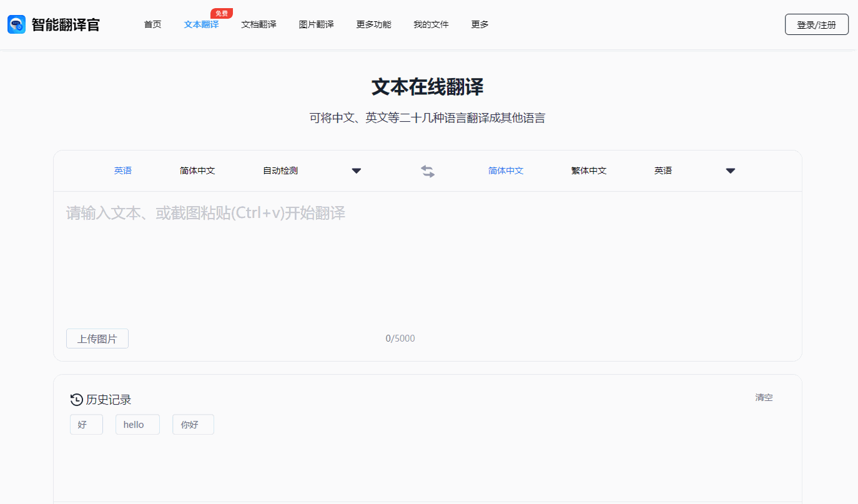
Task: Click the 智能翻译官 logo icon
Action: pyautogui.click(x=16, y=24)
